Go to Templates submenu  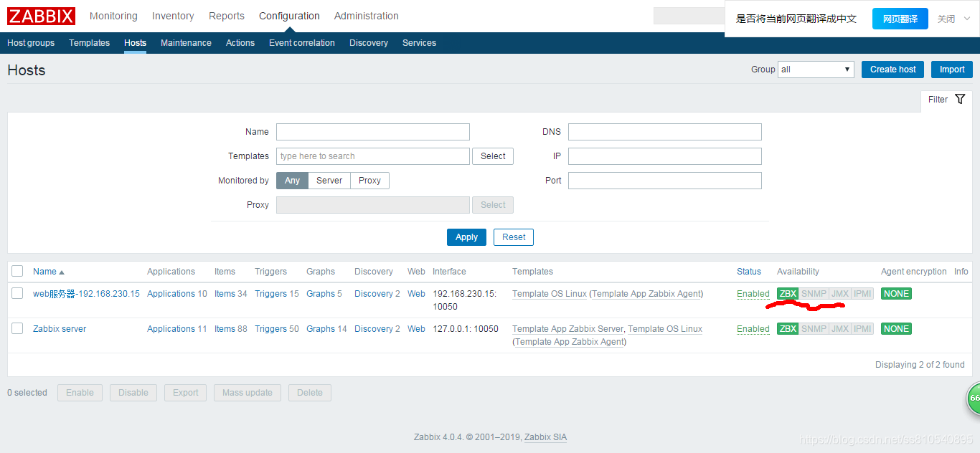[90, 43]
